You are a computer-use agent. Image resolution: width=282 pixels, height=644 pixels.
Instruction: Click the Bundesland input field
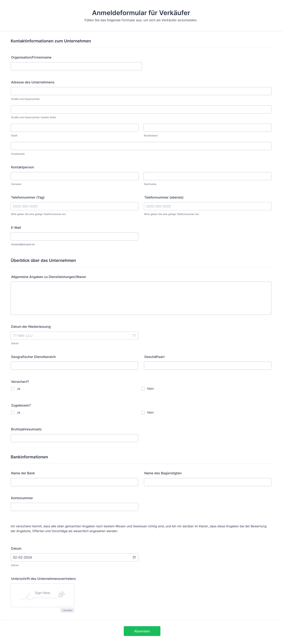(207, 128)
